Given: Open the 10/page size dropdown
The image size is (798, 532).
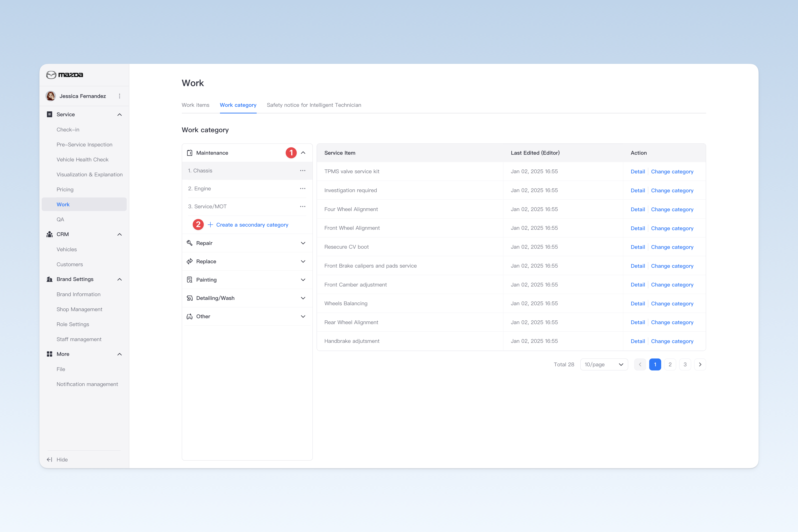Looking at the screenshot, I should pyautogui.click(x=604, y=364).
